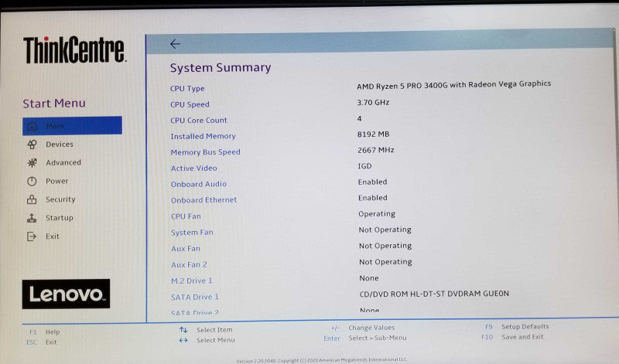Image resolution: width=619 pixels, height=364 pixels.
Task: Click the version copyright line
Action: pos(322,360)
